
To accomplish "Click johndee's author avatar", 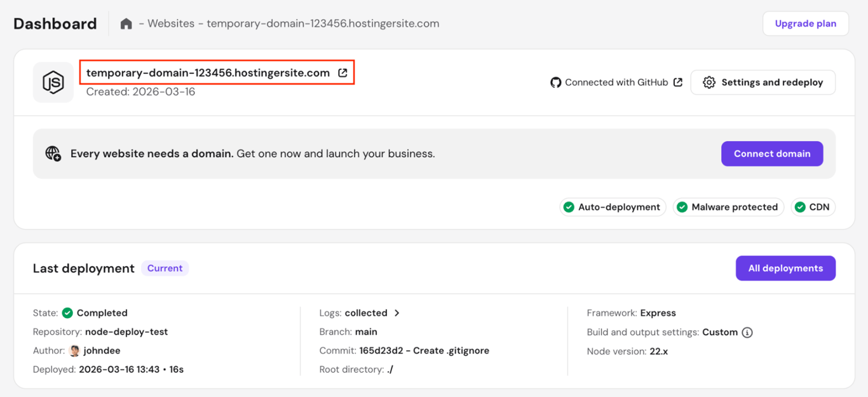I will [x=74, y=351].
